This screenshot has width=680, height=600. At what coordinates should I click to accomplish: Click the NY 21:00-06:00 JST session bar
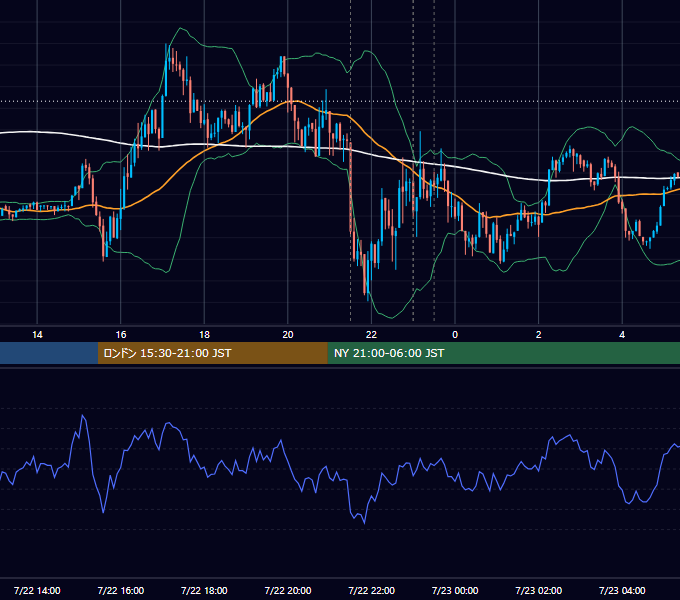coord(503,353)
